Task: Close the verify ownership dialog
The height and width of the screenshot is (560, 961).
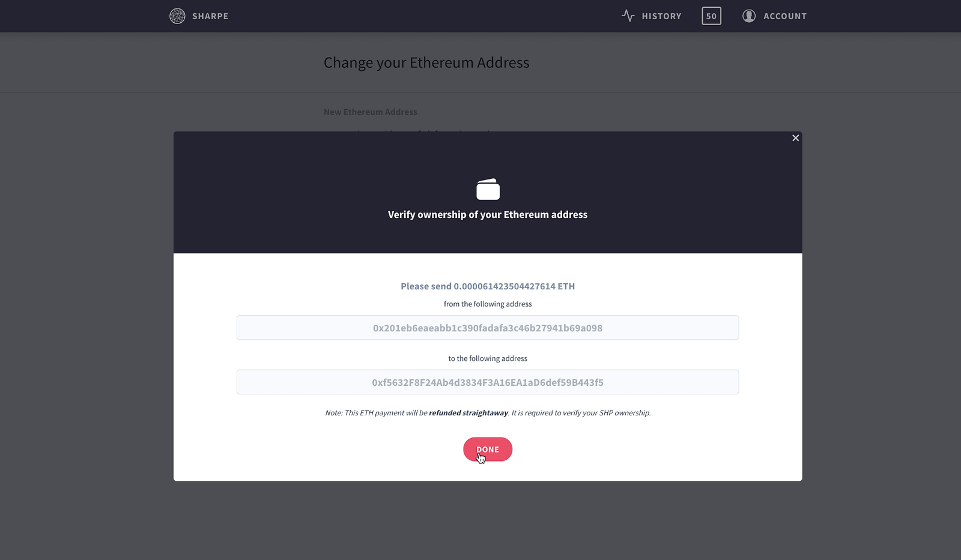Action: 795,138
